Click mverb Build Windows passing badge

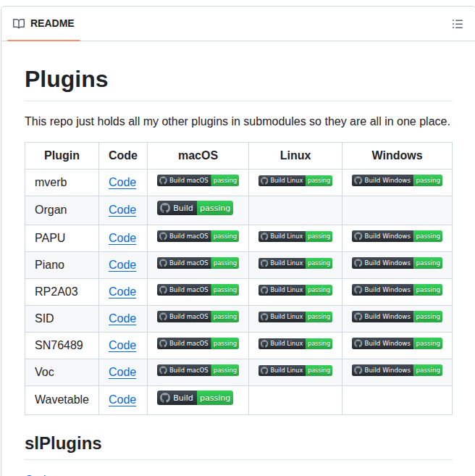[x=397, y=180]
